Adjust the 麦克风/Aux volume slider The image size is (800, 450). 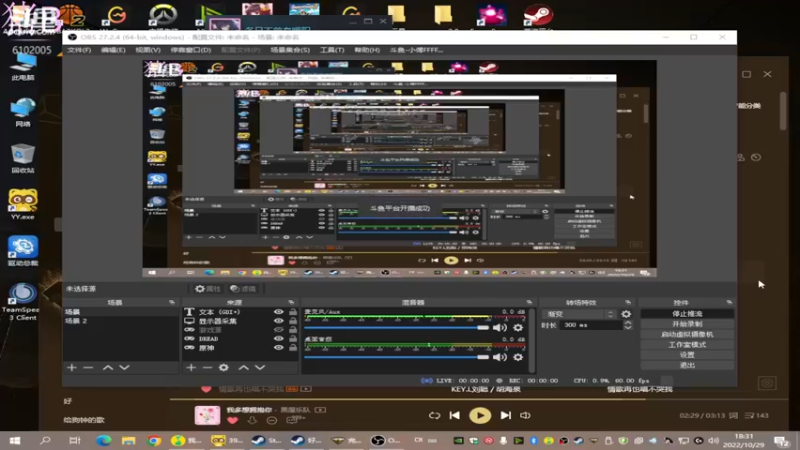point(396,328)
